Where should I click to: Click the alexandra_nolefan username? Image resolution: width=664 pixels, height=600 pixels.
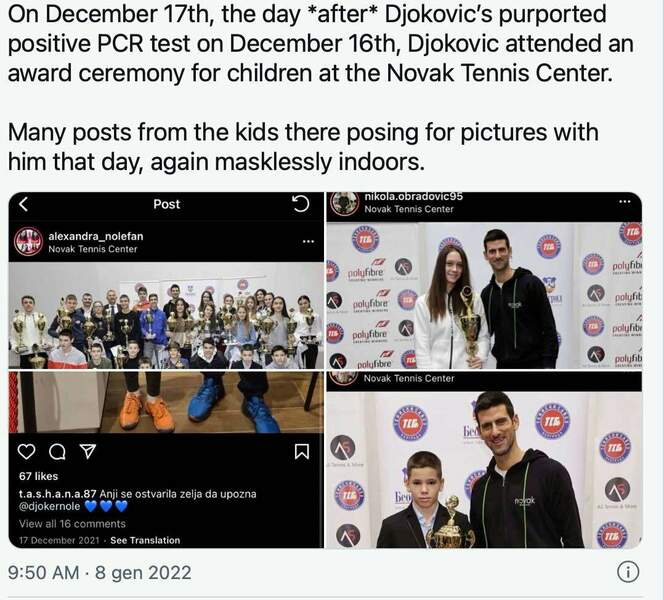96,236
